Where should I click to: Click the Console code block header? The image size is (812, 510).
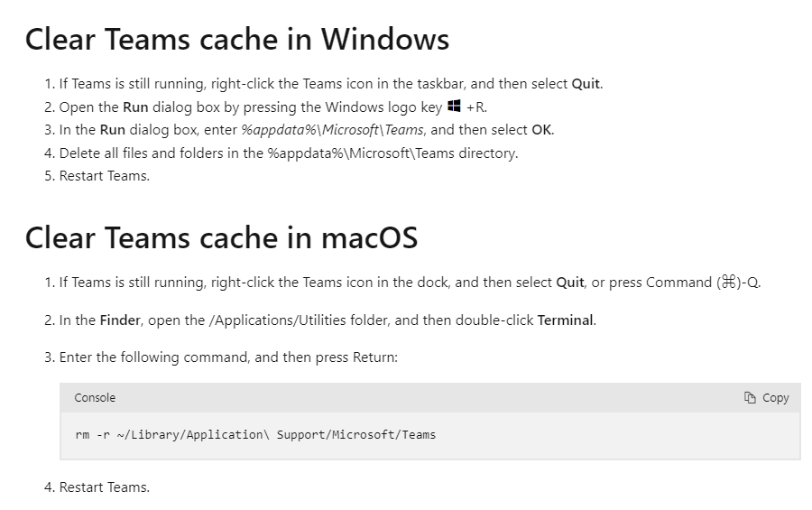click(429, 397)
